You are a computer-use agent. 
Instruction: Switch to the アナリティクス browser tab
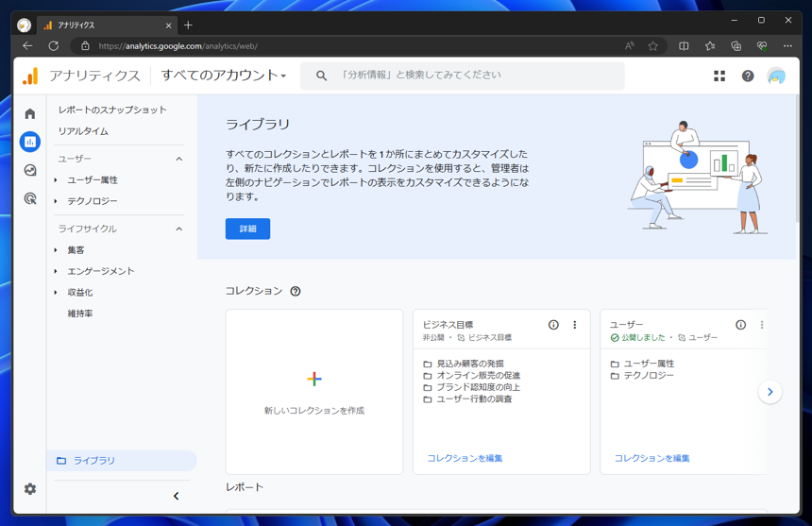coord(108,25)
